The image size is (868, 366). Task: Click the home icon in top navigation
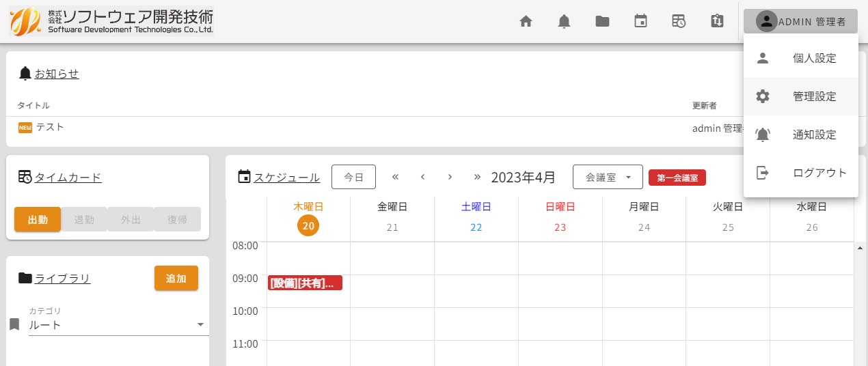526,21
